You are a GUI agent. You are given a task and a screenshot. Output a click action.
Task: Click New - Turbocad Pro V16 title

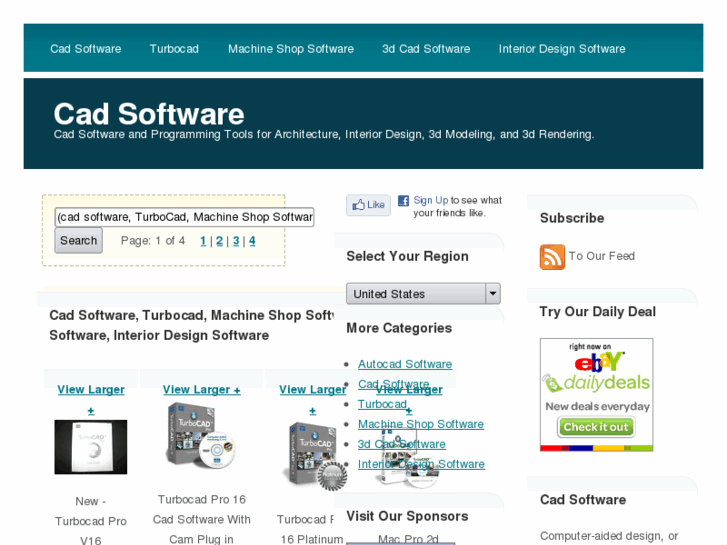(x=91, y=521)
